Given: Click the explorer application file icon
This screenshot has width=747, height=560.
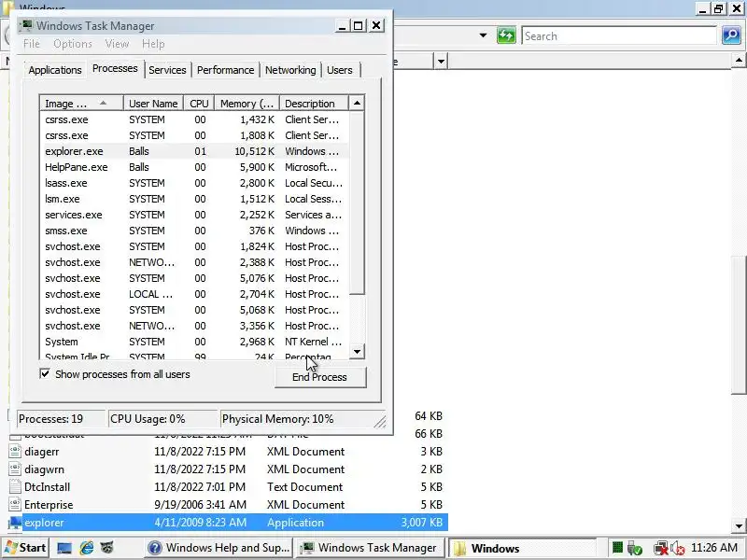Looking at the screenshot, I should (15, 523).
